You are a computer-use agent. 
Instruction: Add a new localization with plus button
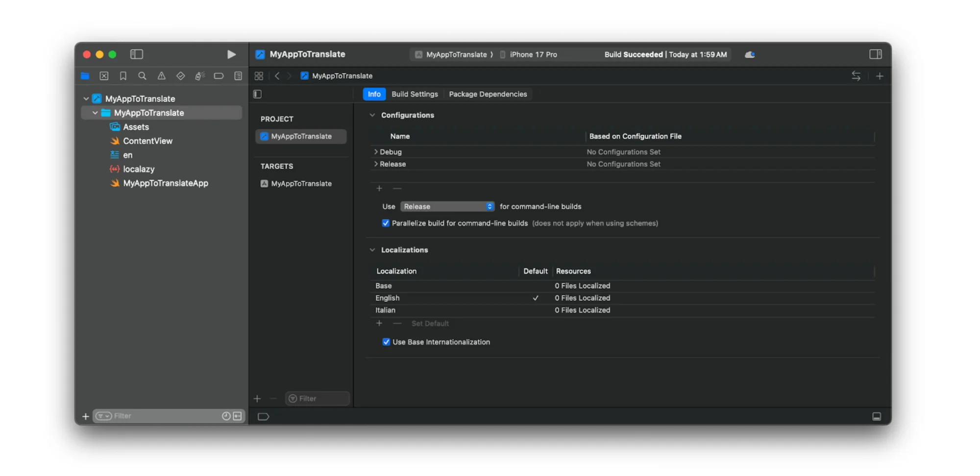click(x=379, y=324)
